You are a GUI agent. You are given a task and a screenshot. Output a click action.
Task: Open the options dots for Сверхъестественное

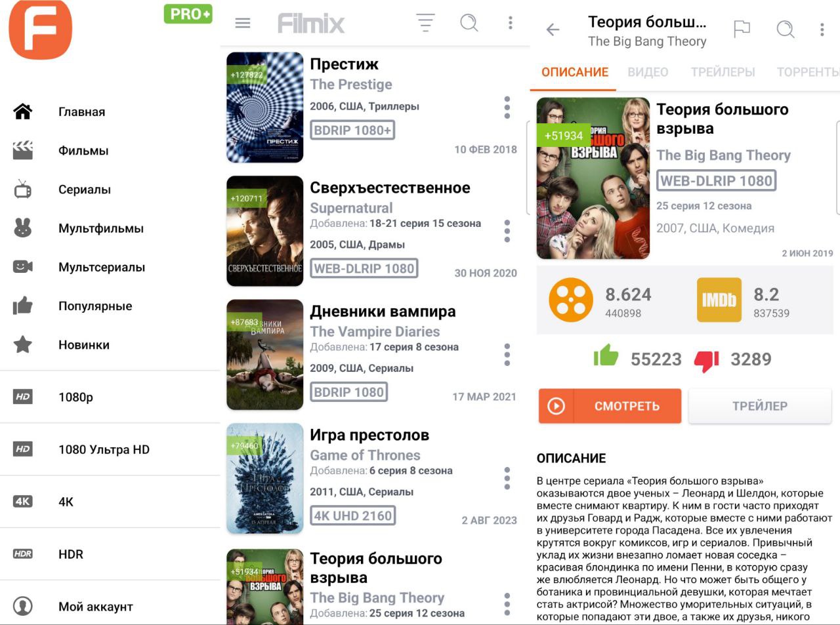[507, 231]
